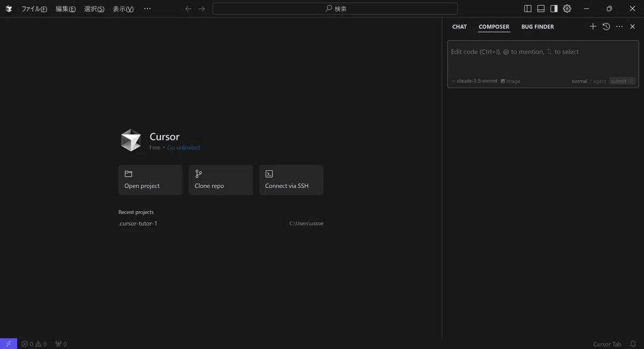Click the Clone repo button

click(221, 180)
